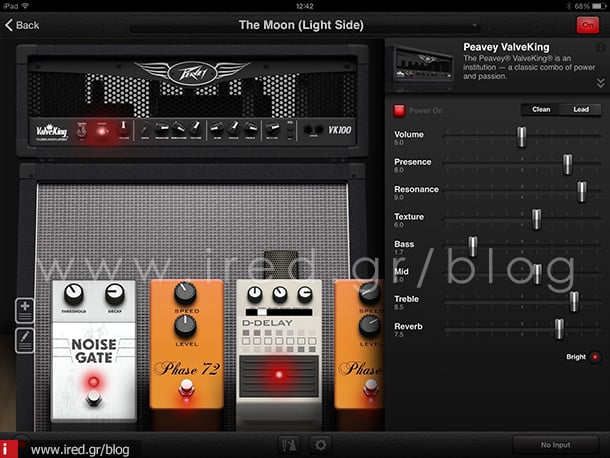610x458 pixels.
Task: Switch to the Lead channel
Action: tap(580, 110)
